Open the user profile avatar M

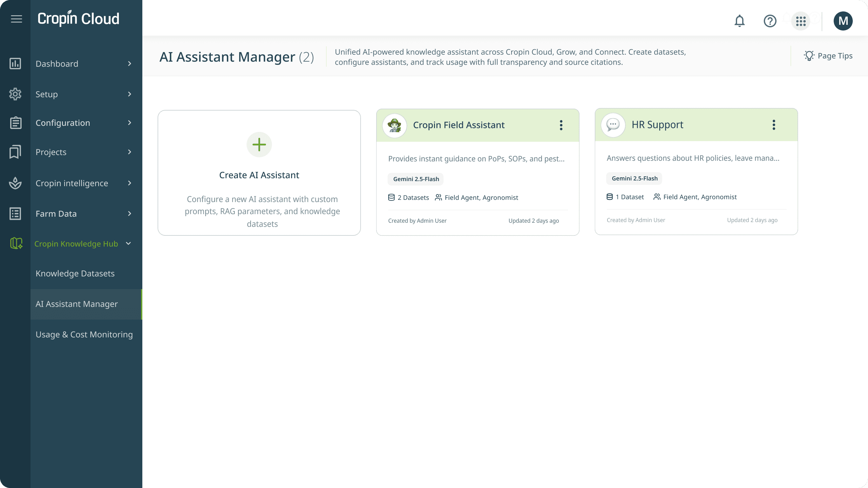click(843, 21)
